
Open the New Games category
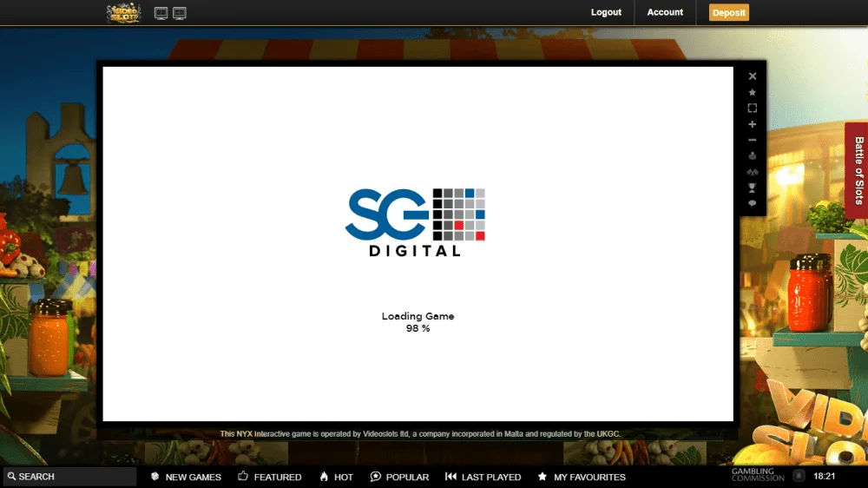tap(186, 477)
